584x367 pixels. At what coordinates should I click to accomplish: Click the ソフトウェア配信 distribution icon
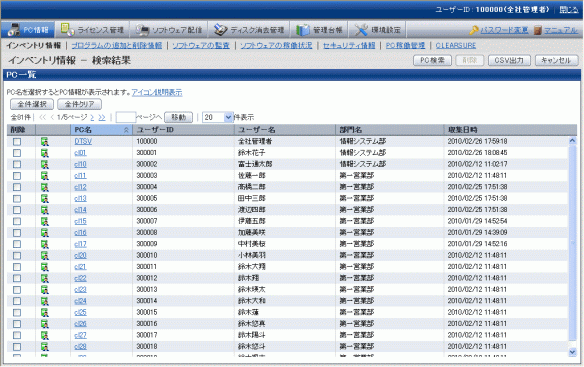pos(142,30)
